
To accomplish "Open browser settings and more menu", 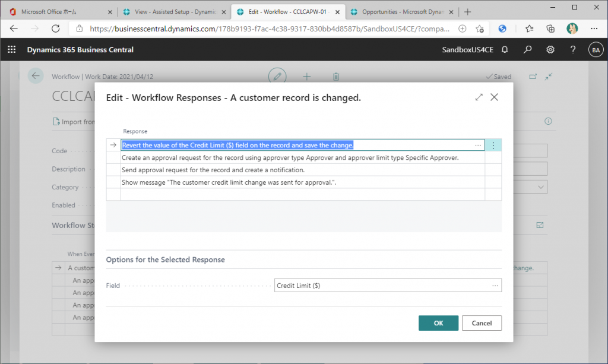I will coord(594,29).
